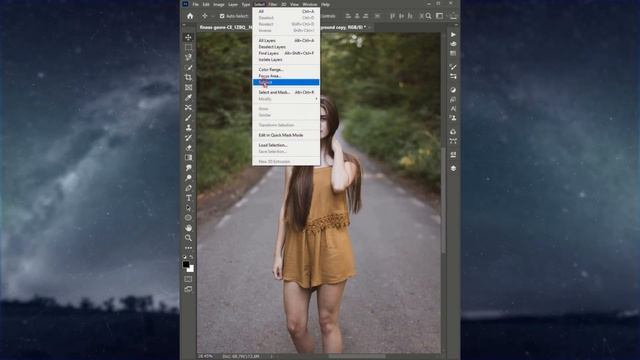Select the Healing Patch tool

point(188,107)
